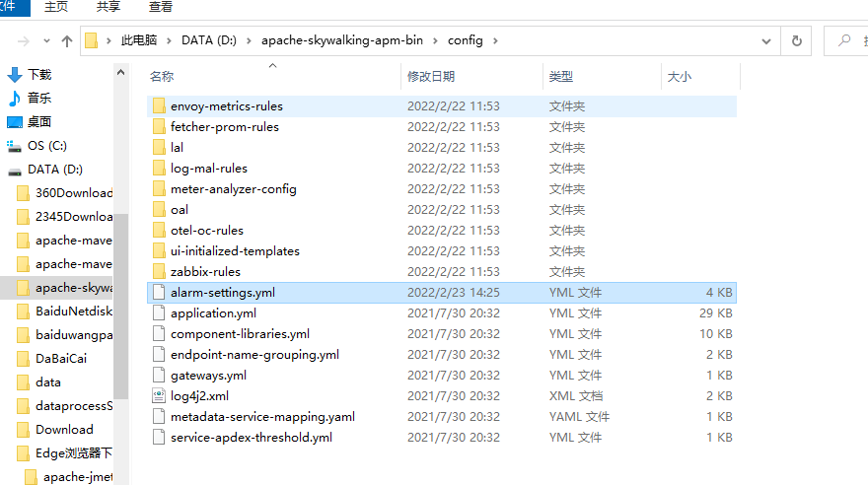
Task: Open the 共享 ribbon tab
Action: coord(108,7)
